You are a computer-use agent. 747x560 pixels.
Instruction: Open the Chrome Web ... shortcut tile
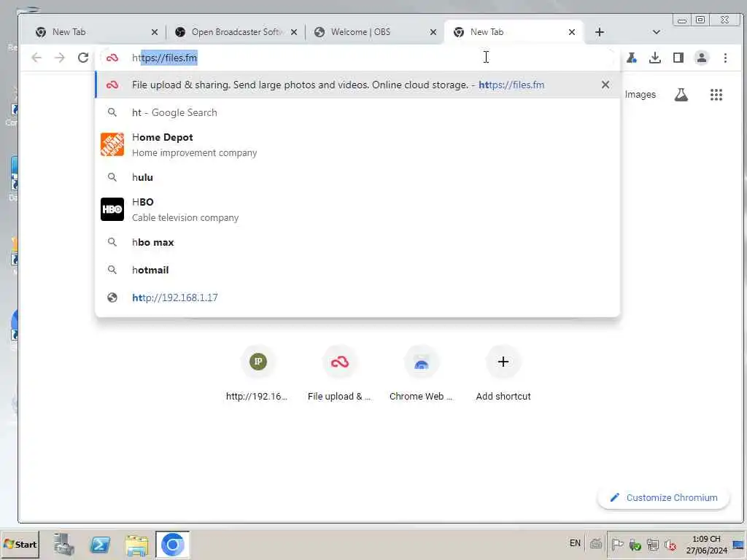pos(421,374)
